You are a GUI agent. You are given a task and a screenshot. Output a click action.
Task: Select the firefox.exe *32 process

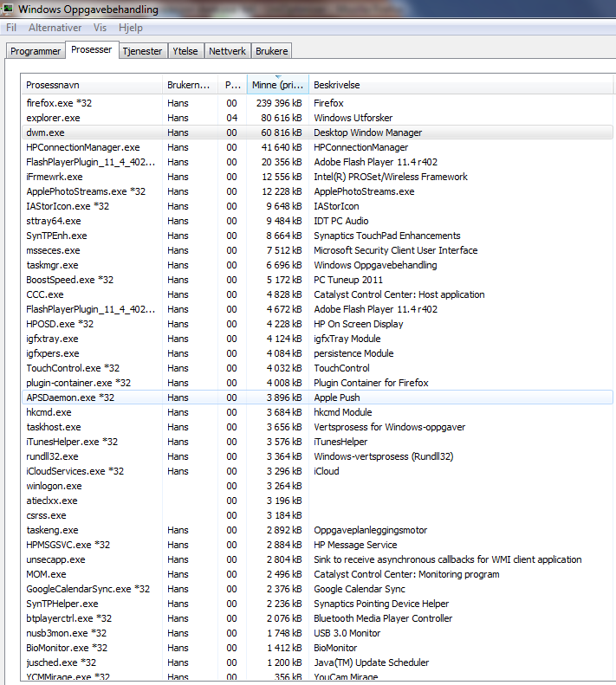click(x=317, y=103)
